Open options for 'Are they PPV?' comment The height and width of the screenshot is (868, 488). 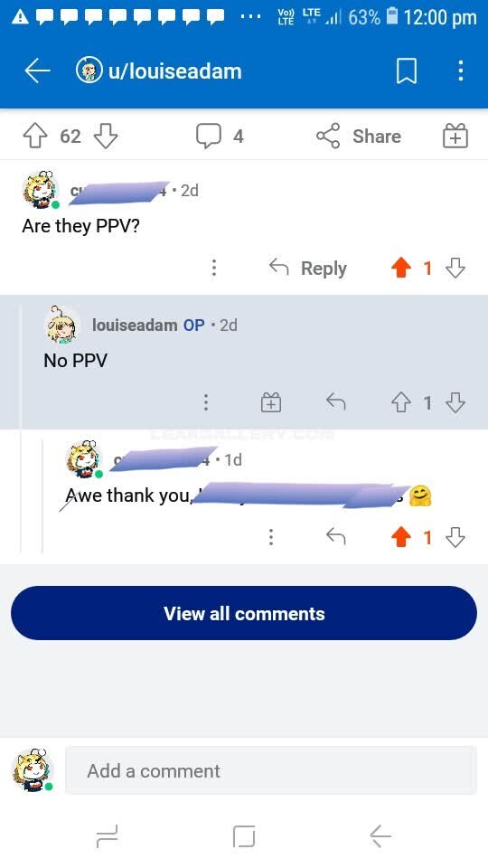[x=214, y=268]
